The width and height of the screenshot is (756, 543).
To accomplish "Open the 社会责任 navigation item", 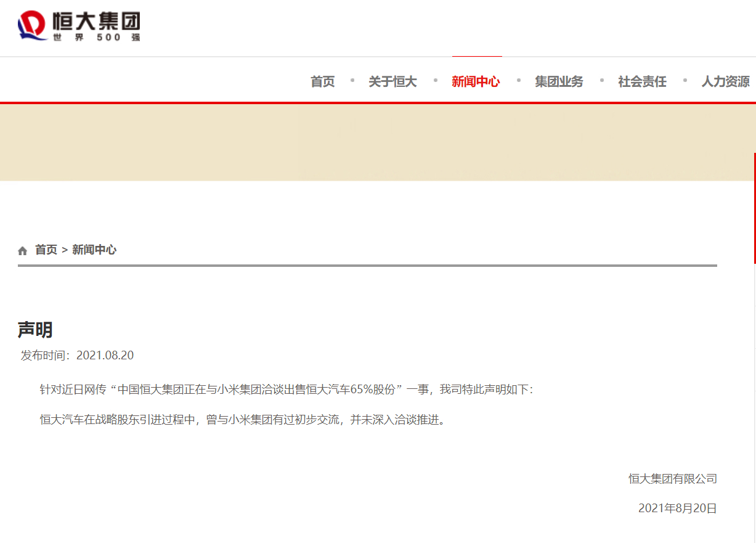I will point(642,81).
